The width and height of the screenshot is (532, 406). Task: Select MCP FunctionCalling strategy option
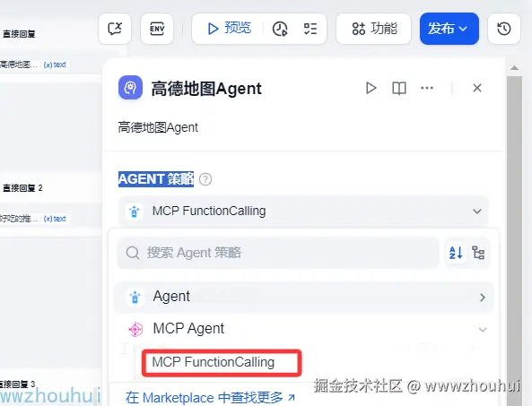click(222, 363)
